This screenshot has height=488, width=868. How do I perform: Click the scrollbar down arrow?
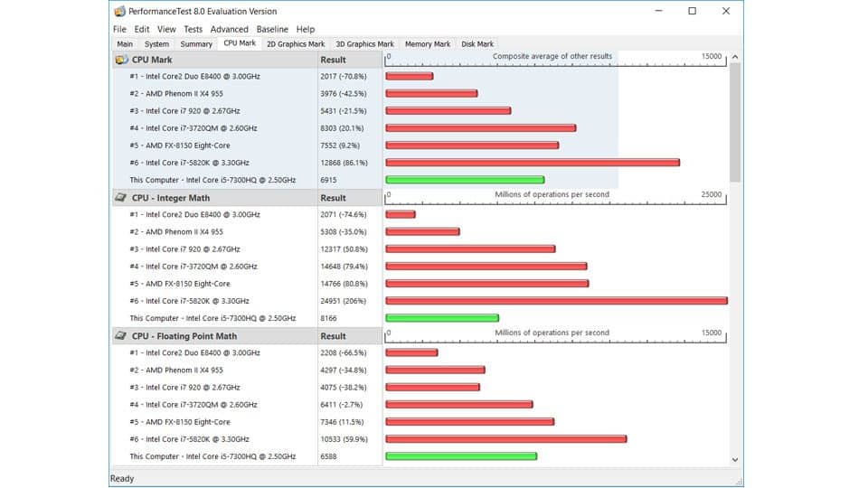(x=735, y=459)
